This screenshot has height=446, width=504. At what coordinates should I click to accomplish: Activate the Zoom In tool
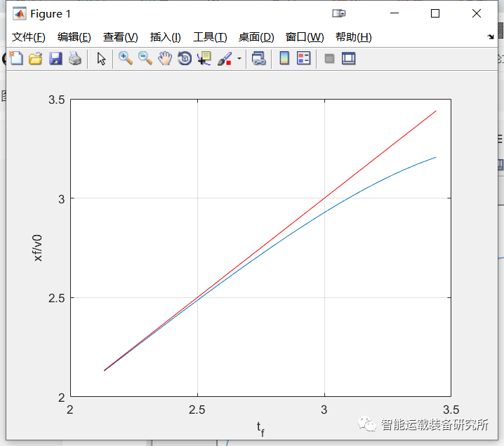point(126,59)
